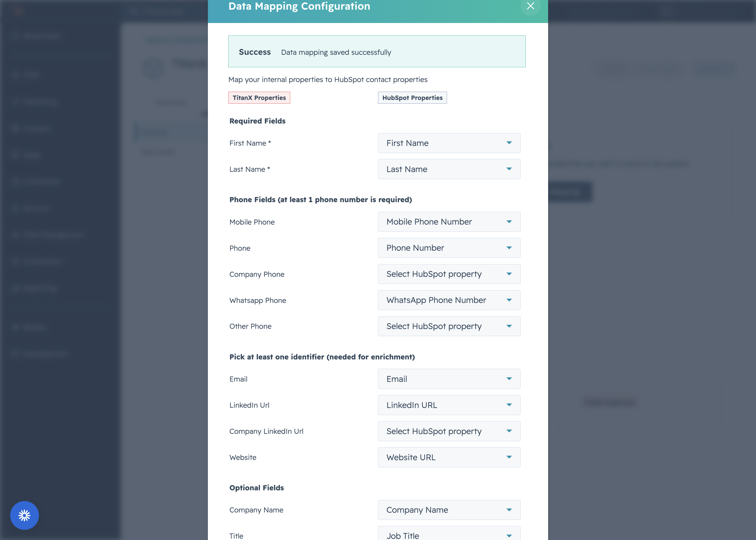The height and width of the screenshot is (540, 756).
Task: Open the Mobile Phone Number dropdown
Action: 449,222
